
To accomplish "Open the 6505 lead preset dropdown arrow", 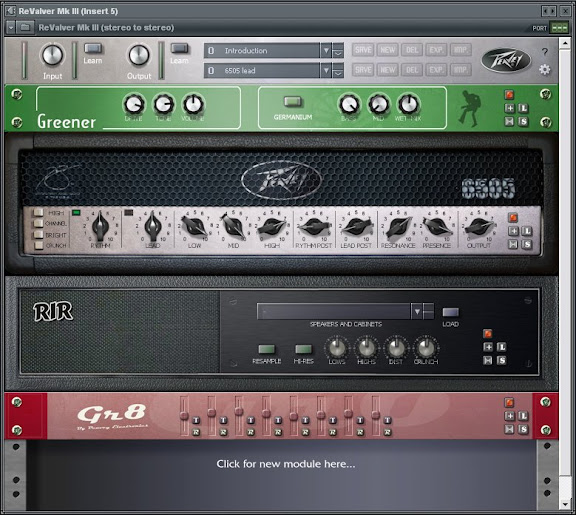I will (x=326, y=70).
